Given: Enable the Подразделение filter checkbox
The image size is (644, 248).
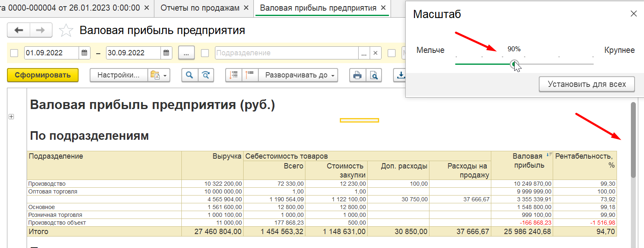Looking at the screenshot, I should (205, 53).
